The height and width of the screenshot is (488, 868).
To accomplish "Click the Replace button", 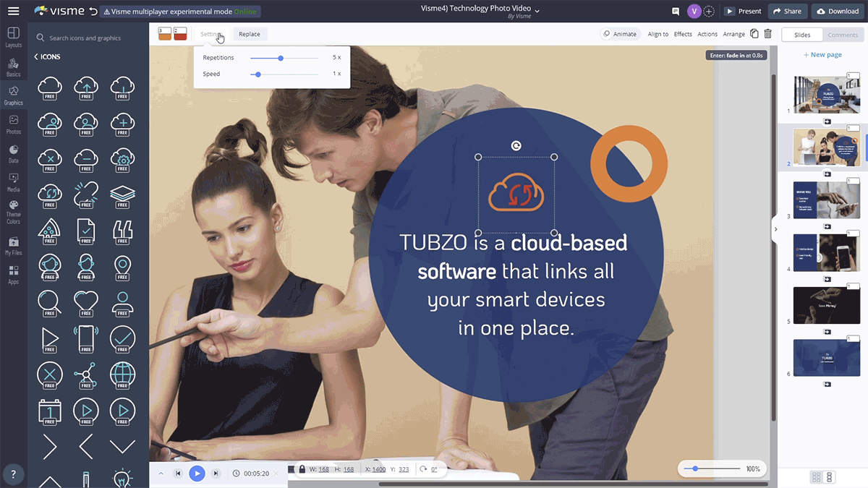I will (250, 34).
